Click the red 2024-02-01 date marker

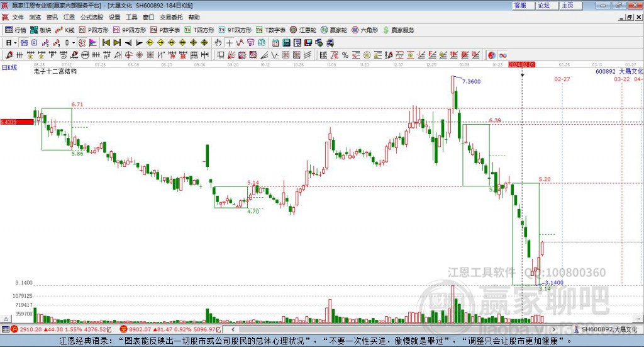521,64
